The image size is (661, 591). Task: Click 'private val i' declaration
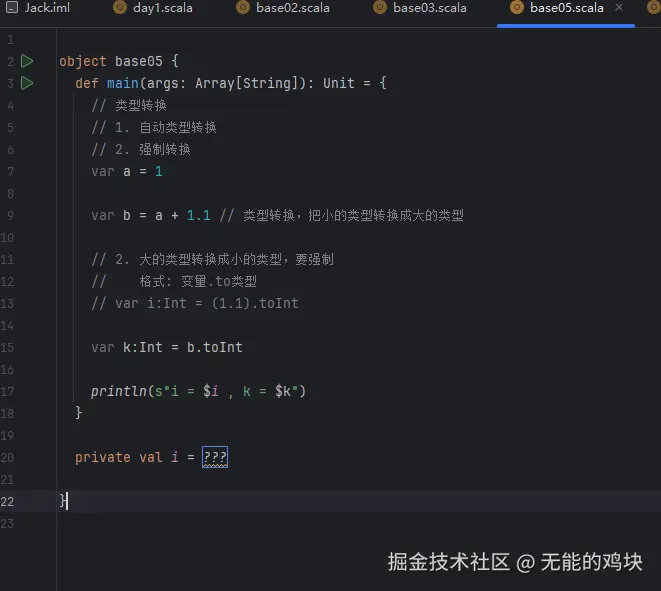pyautogui.click(x=127, y=457)
